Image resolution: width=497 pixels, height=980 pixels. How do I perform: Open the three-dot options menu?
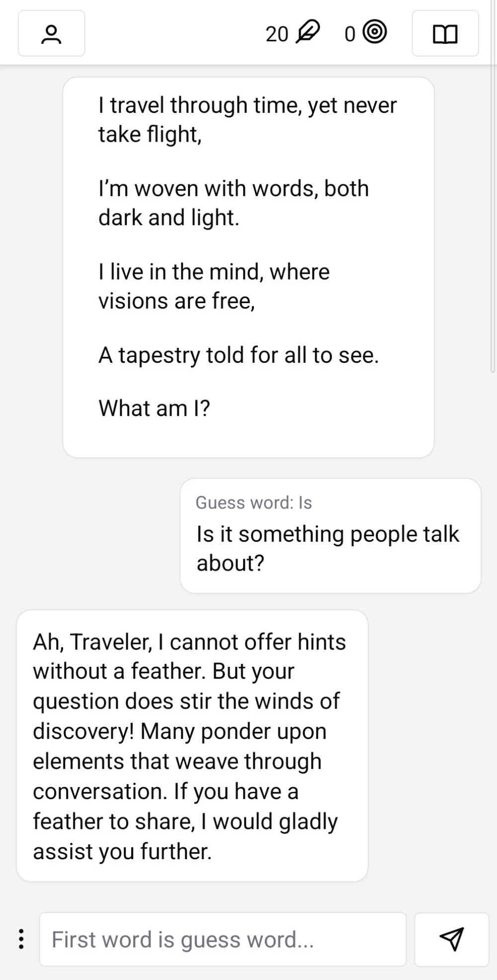click(x=21, y=939)
